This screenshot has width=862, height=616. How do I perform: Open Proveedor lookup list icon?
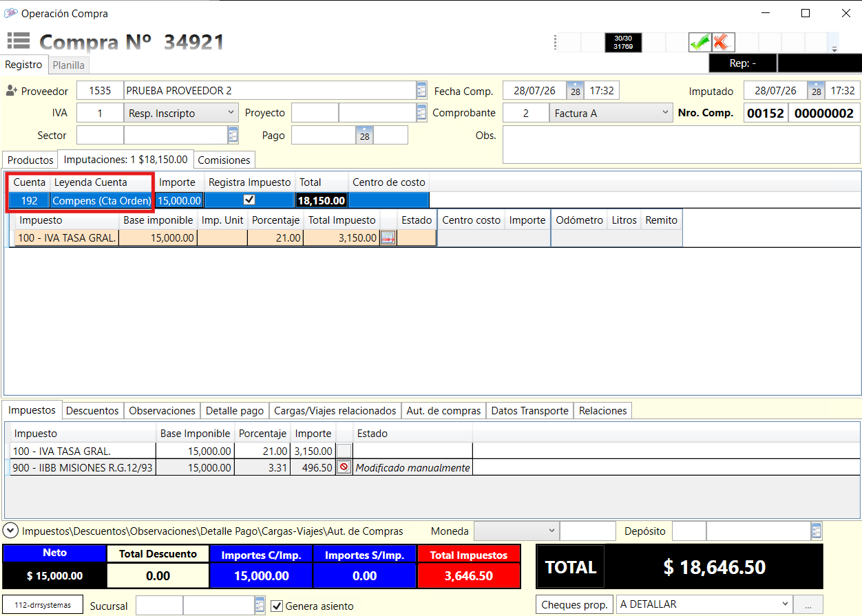(421, 91)
